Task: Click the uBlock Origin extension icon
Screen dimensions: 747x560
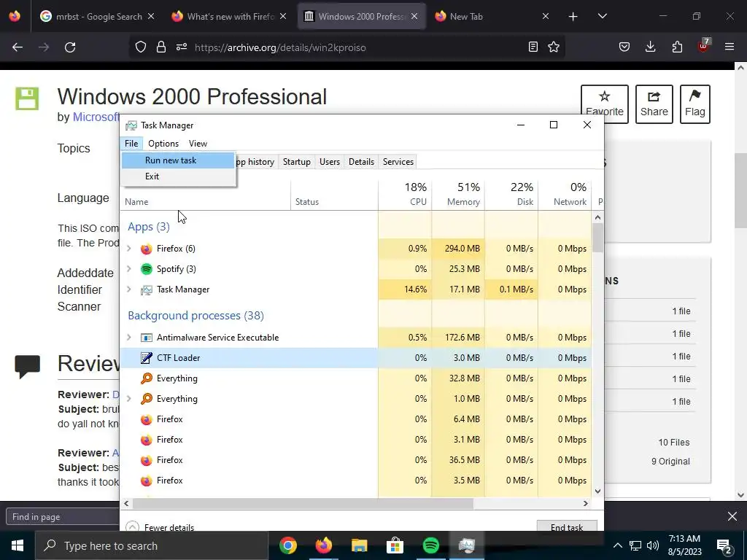Action: click(x=704, y=46)
